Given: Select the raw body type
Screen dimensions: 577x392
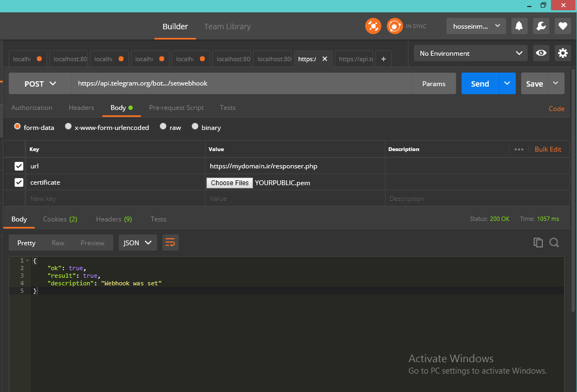Looking at the screenshot, I should 163,127.
